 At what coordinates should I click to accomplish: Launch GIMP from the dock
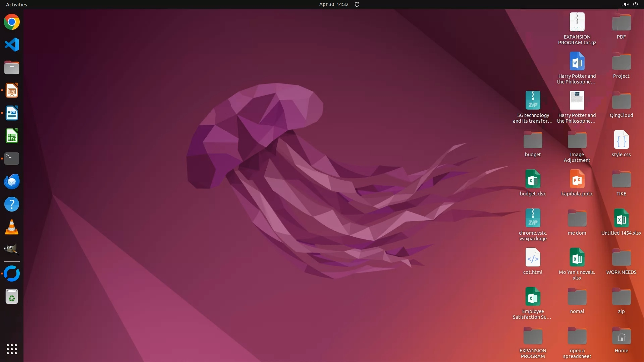(x=12, y=250)
